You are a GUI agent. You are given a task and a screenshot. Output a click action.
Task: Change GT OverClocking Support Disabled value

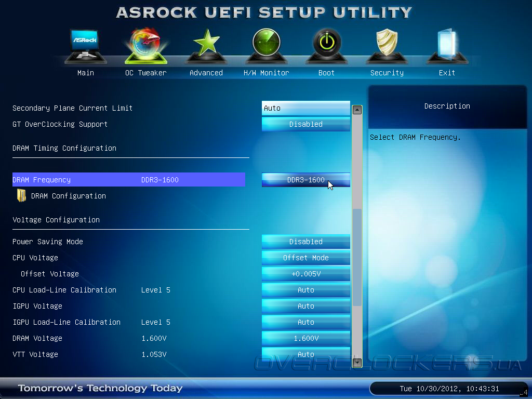305,124
